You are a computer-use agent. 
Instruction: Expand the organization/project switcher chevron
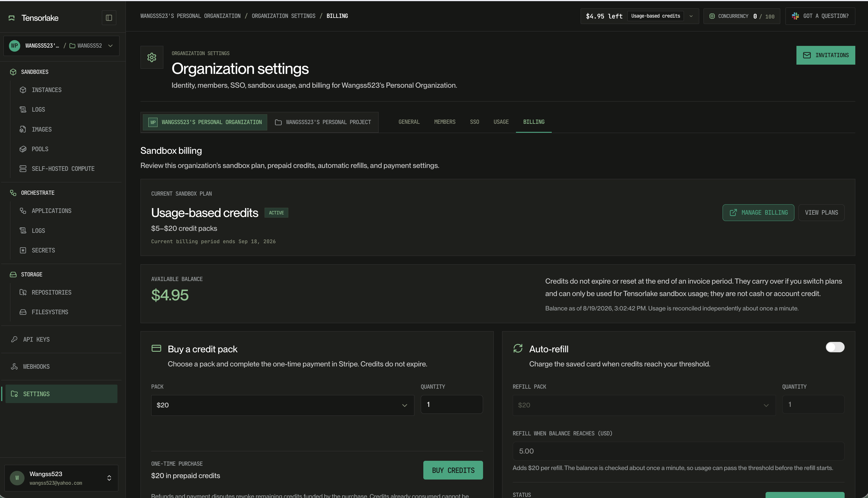[x=111, y=46]
